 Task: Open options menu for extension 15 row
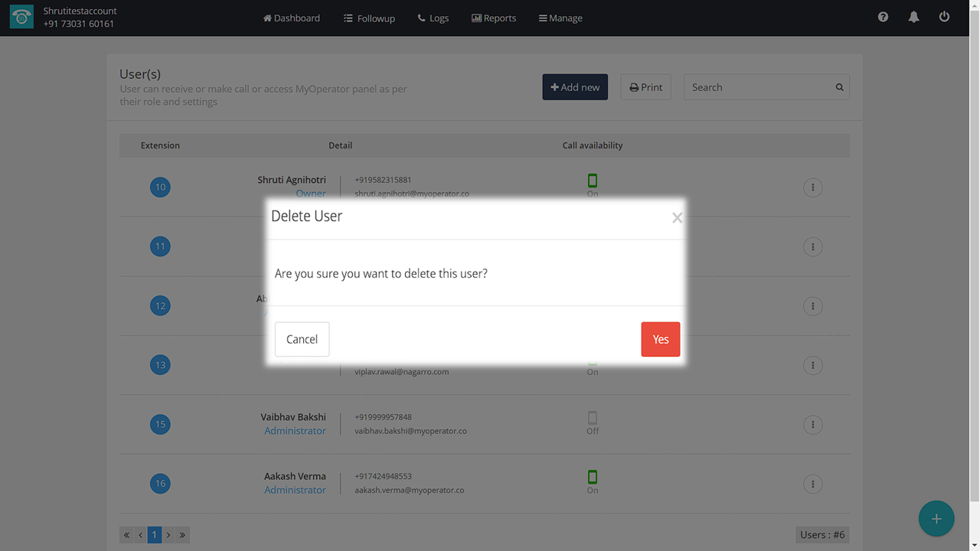tap(812, 425)
